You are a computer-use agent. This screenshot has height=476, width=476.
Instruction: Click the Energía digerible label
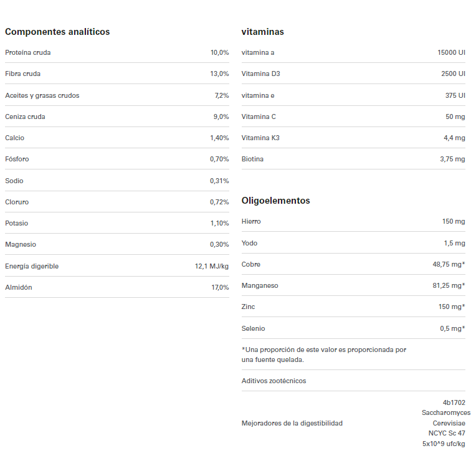32,266
